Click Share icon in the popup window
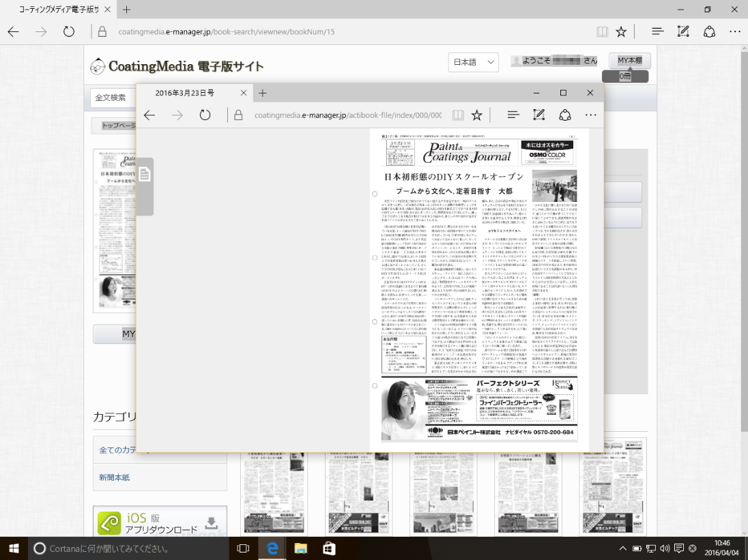748x560 pixels. click(x=565, y=115)
